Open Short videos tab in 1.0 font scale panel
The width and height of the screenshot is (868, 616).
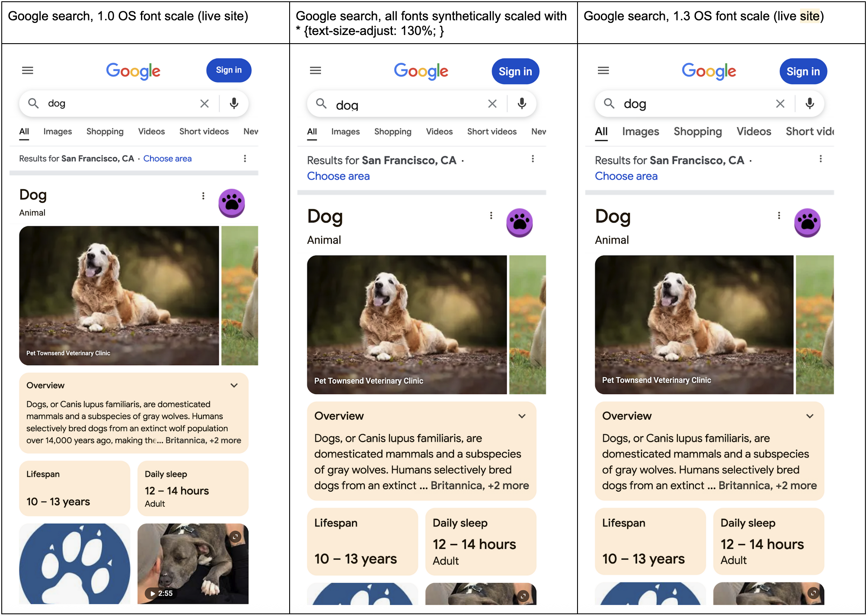tap(204, 132)
